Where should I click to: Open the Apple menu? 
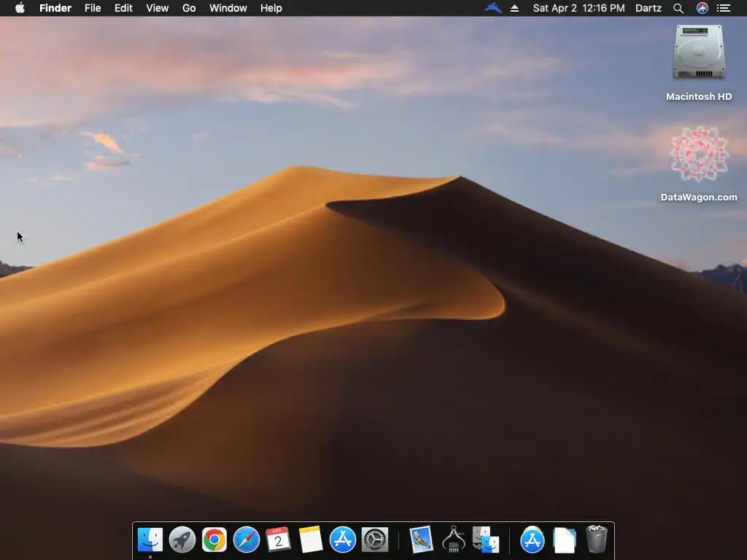pos(20,7)
